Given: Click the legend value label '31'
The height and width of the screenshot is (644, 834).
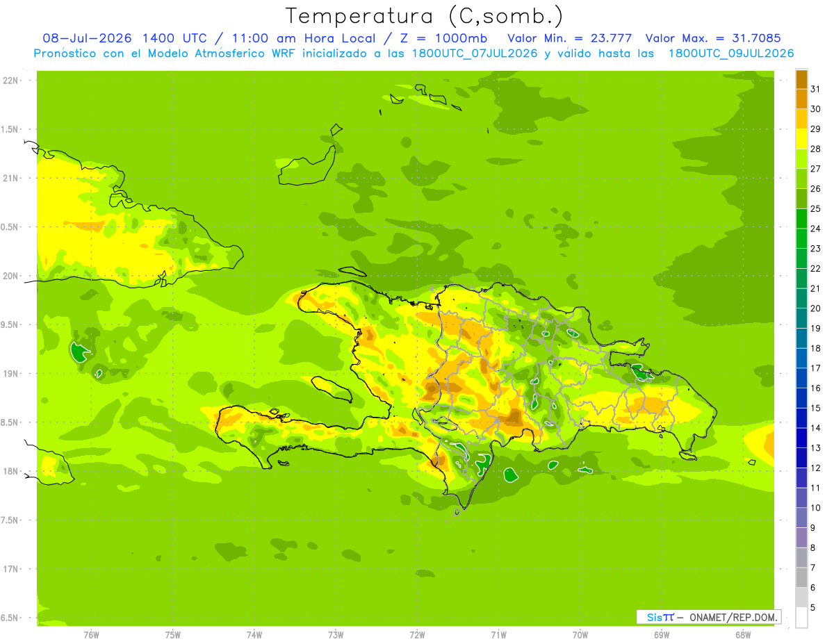Looking at the screenshot, I should tap(816, 89).
